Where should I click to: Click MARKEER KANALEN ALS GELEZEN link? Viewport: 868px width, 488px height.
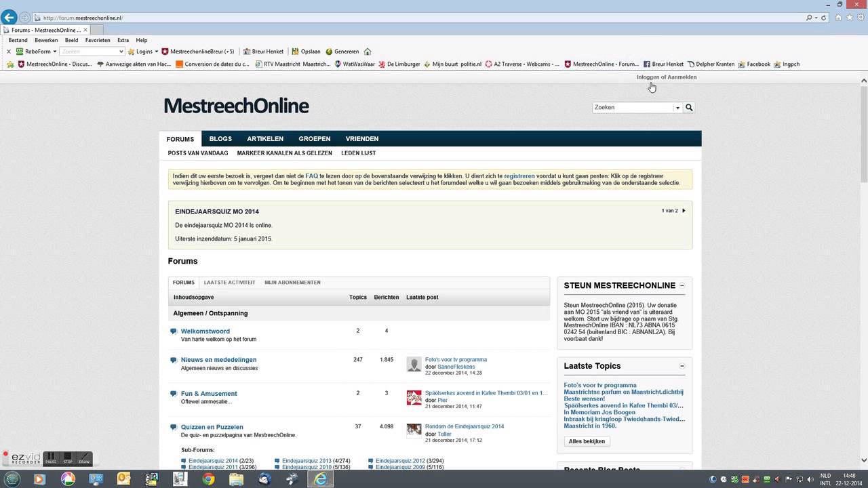click(285, 153)
